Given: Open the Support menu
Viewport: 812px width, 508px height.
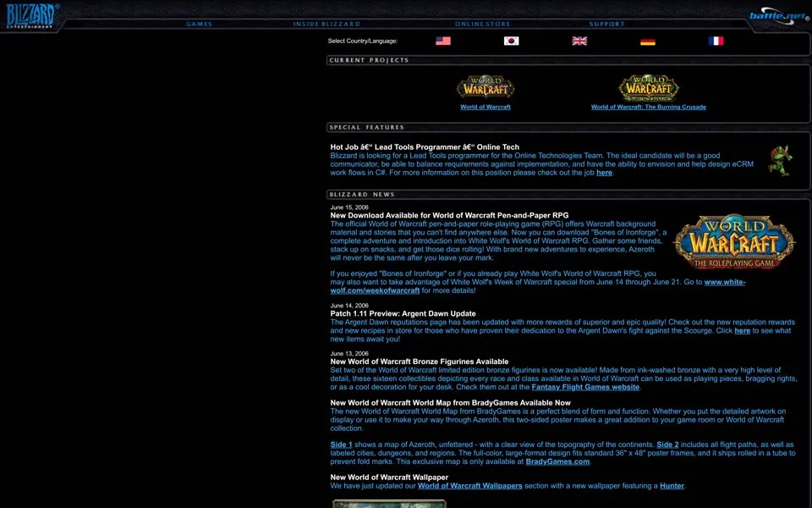Looking at the screenshot, I should click(x=607, y=24).
